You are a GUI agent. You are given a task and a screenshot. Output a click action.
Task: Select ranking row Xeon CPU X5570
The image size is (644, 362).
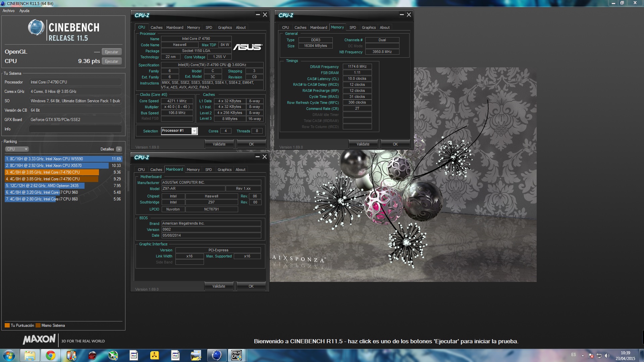tap(63, 166)
